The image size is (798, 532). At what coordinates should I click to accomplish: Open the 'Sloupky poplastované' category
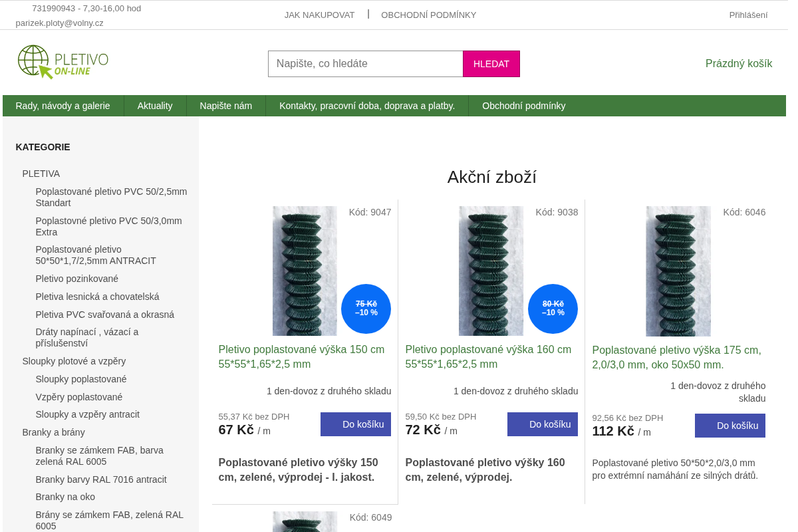coord(81,379)
